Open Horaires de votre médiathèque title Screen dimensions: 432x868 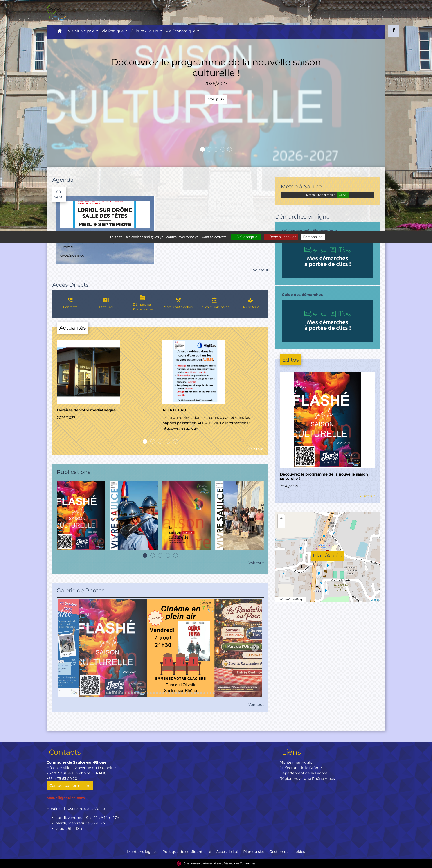86,410
